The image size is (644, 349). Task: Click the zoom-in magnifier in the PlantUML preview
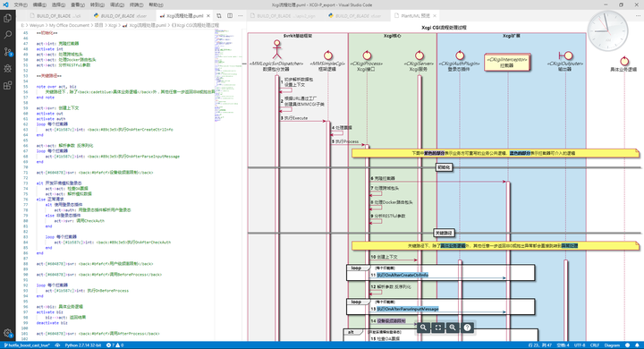pos(453,328)
